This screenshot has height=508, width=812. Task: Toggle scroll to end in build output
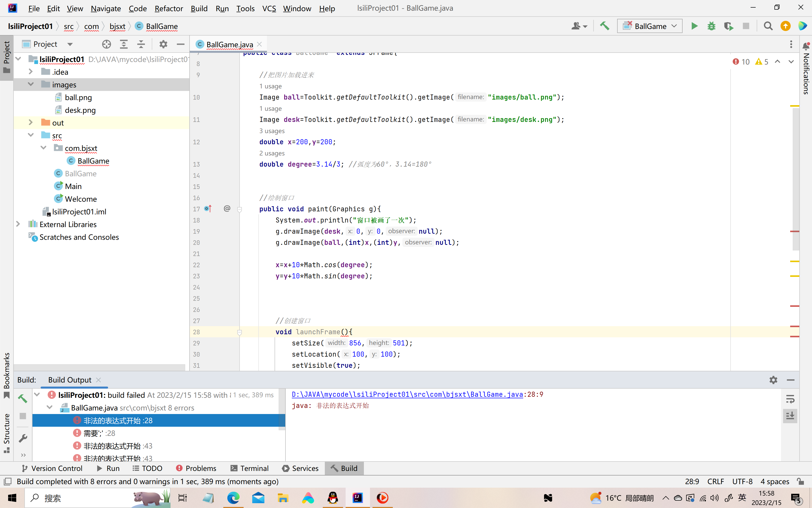[790, 416]
